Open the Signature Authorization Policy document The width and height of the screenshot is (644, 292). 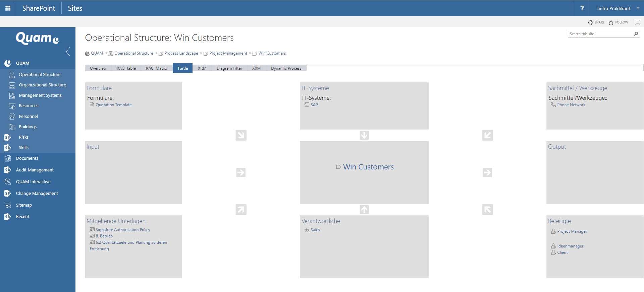coord(123,230)
